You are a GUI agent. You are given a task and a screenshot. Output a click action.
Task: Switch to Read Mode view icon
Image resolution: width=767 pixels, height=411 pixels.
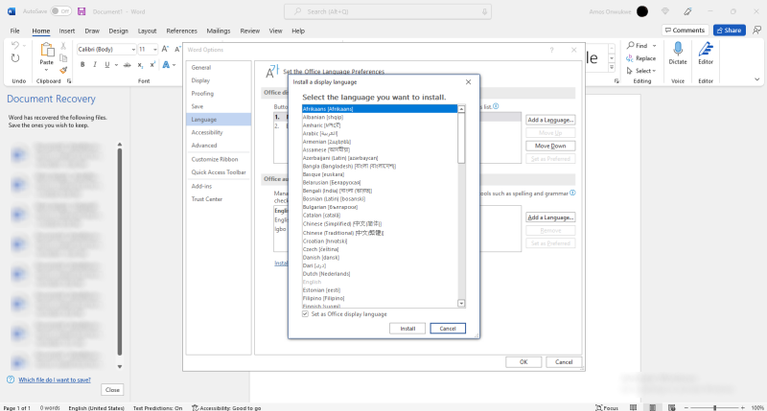tap(633, 408)
